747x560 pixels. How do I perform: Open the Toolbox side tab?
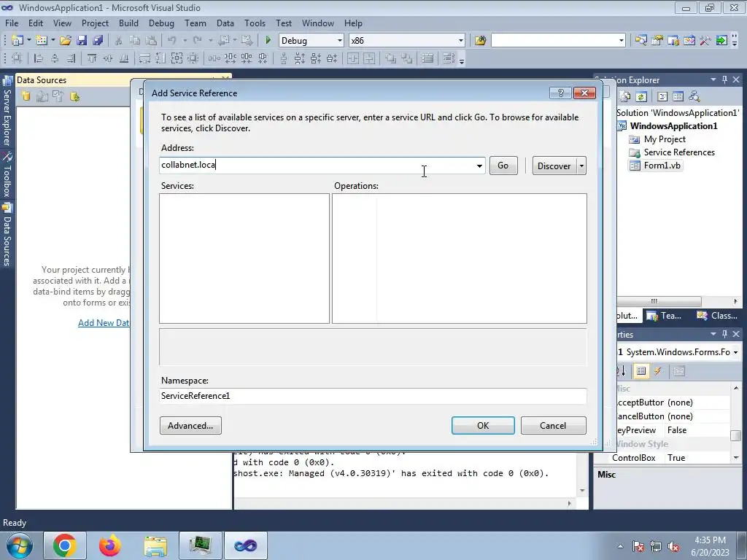pos(7,175)
